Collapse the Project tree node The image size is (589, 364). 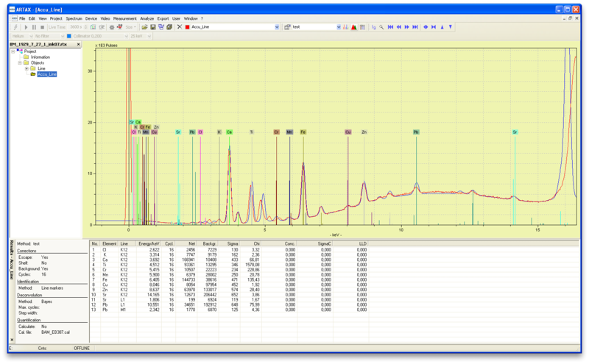pyautogui.click(x=13, y=51)
